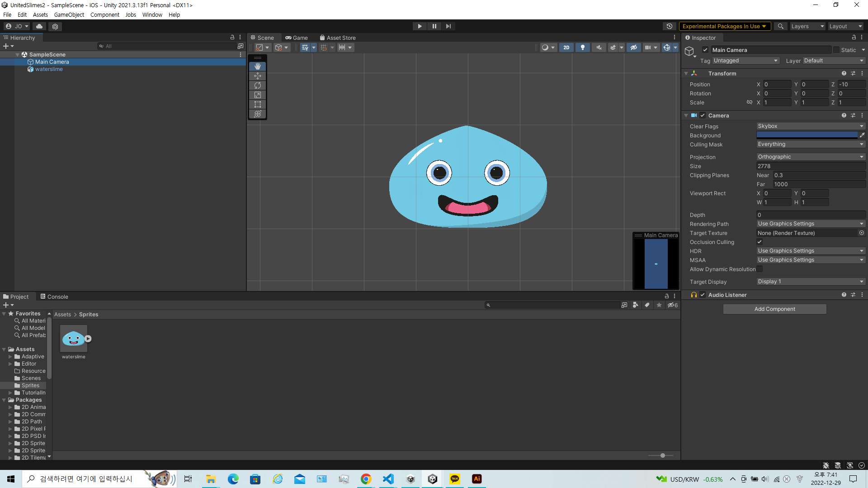Open Audio Listener more options menu

pos(862,295)
